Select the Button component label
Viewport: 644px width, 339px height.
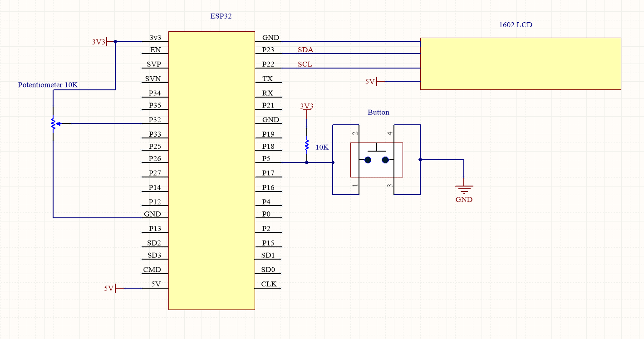pos(379,112)
